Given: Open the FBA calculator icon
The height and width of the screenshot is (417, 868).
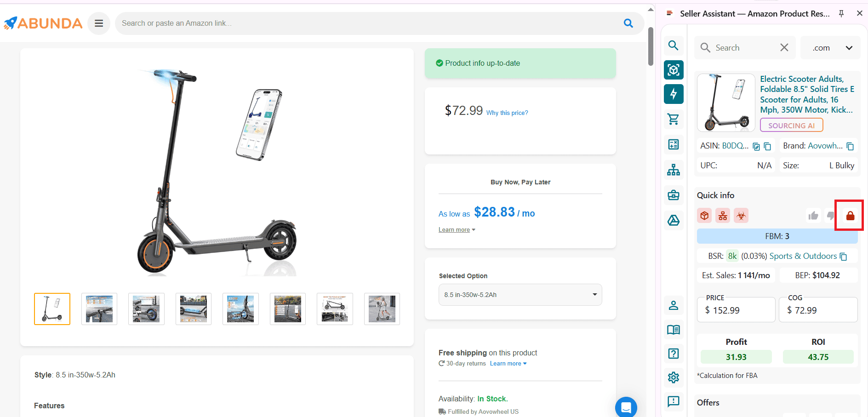Looking at the screenshot, I should pyautogui.click(x=673, y=144).
